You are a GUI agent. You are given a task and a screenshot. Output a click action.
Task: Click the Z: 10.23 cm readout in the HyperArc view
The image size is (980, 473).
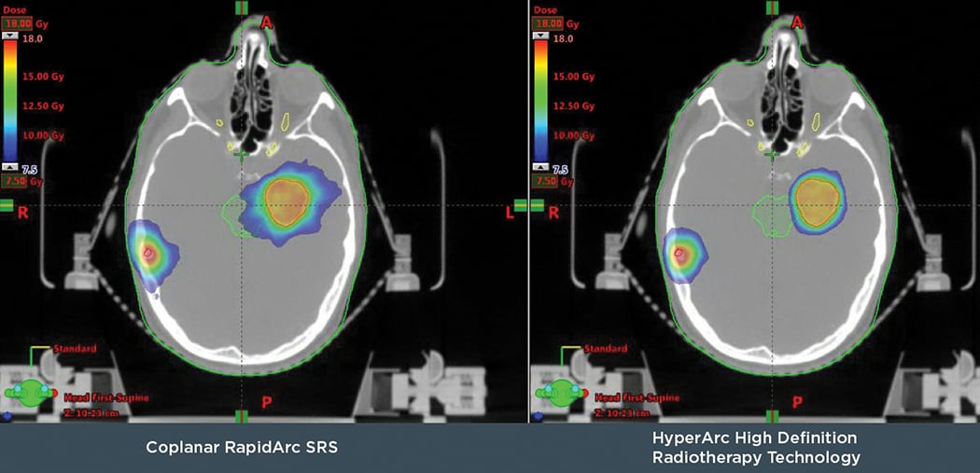[622, 413]
